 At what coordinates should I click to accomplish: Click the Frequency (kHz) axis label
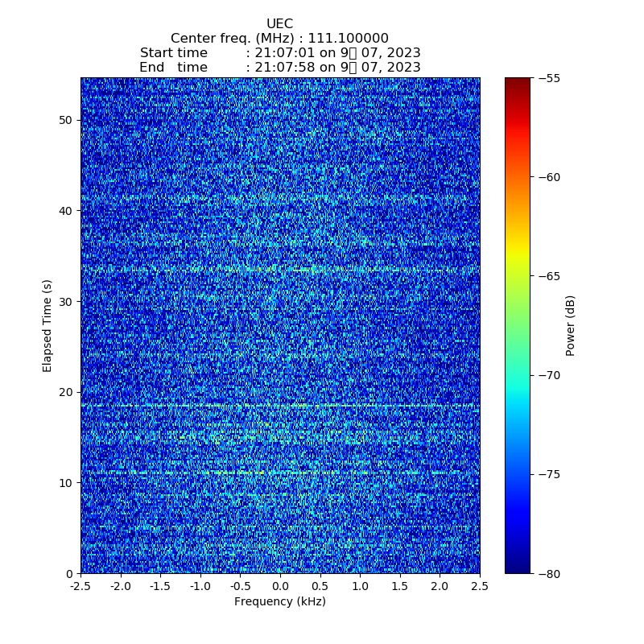(279, 601)
